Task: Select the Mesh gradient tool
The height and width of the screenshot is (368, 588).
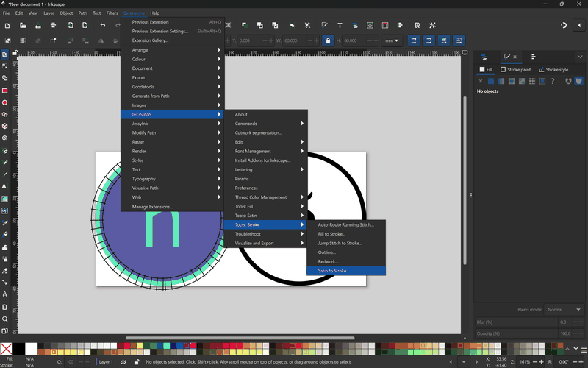Action: pos(4,210)
